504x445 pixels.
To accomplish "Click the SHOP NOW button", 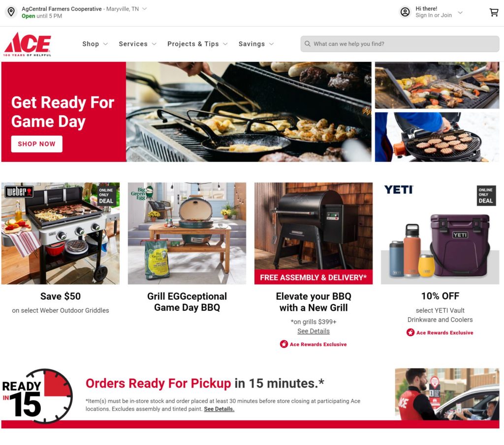I will (x=36, y=144).
